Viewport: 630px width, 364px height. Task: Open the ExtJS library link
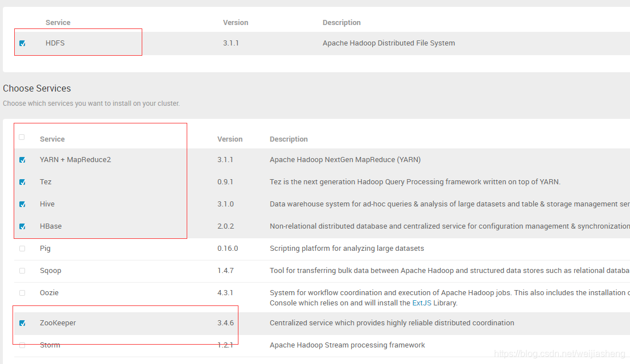click(x=422, y=303)
